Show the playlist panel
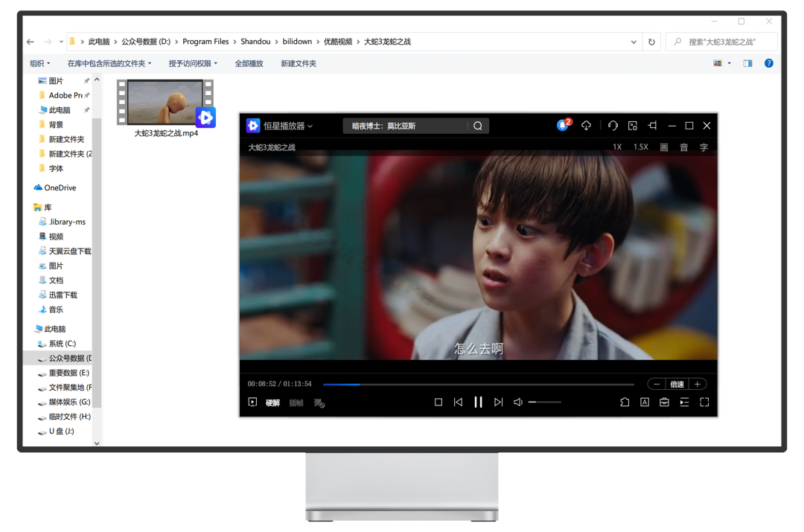Viewport: 804px width, 532px height. [685, 403]
